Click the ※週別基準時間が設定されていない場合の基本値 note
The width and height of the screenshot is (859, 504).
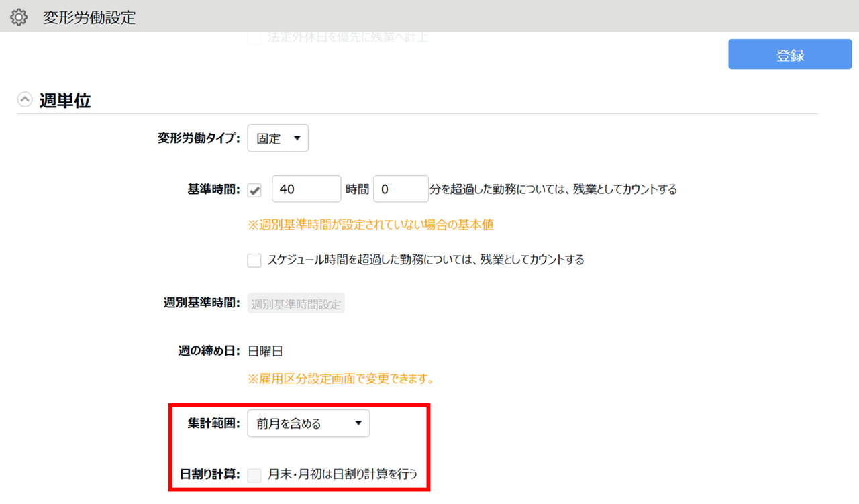[371, 225]
